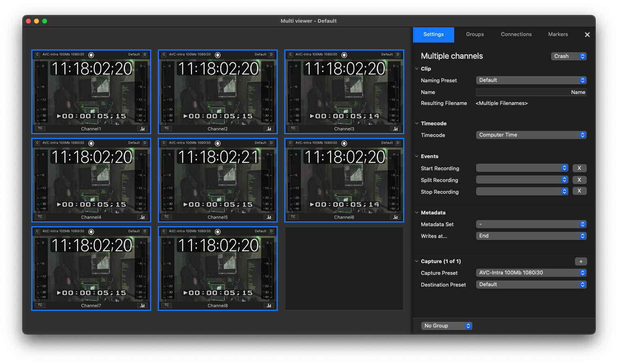Viewport: 618px width, 364px height.
Task: Open the Destination Preset dropdown
Action: coord(531,285)
